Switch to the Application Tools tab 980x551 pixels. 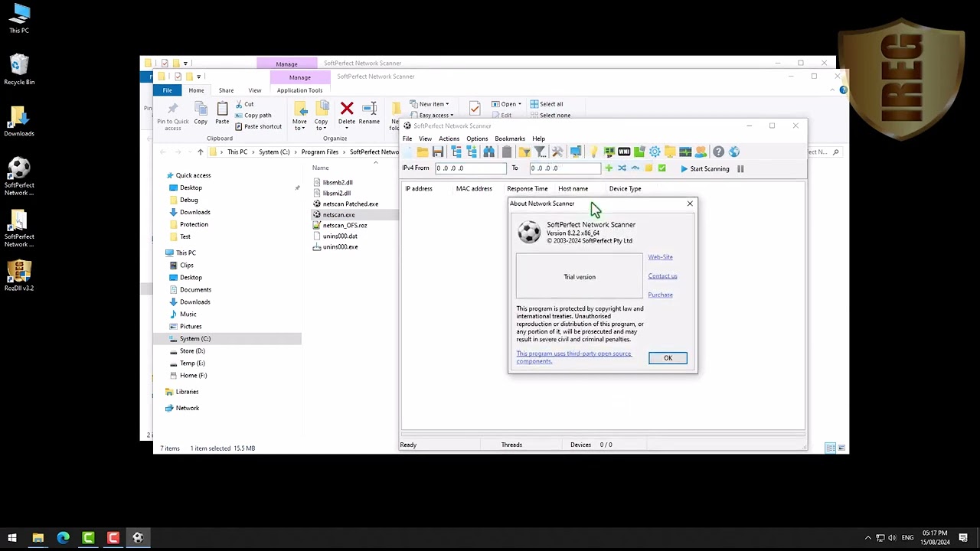pyautogui.click(x=299, y=90)
